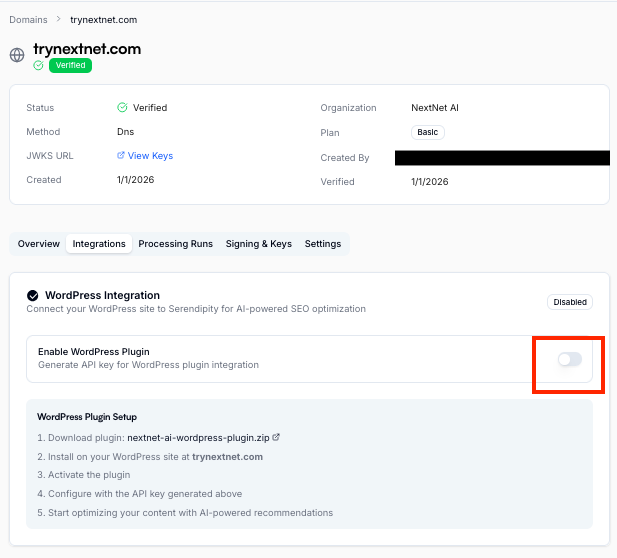Viewport: 617px width, 558px height.
Task: Click the external link icon before View Keys
Action: click(x=121, y=155)
